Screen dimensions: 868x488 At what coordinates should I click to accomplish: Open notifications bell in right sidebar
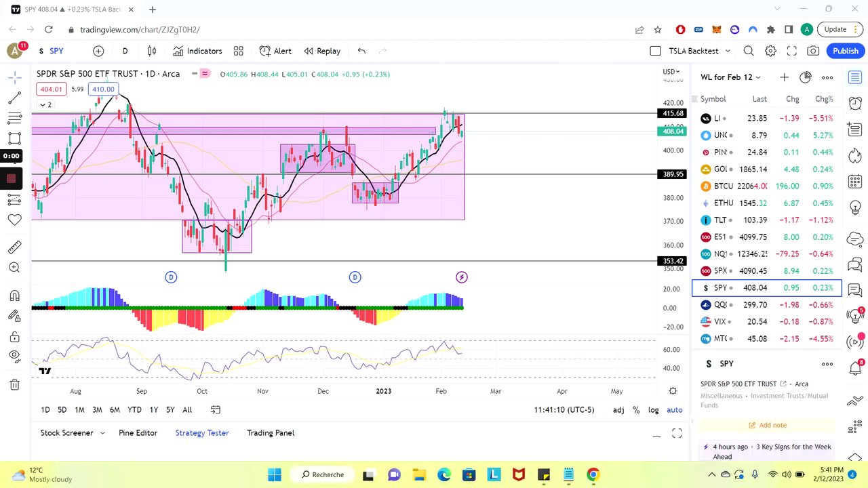coord(855,368)
